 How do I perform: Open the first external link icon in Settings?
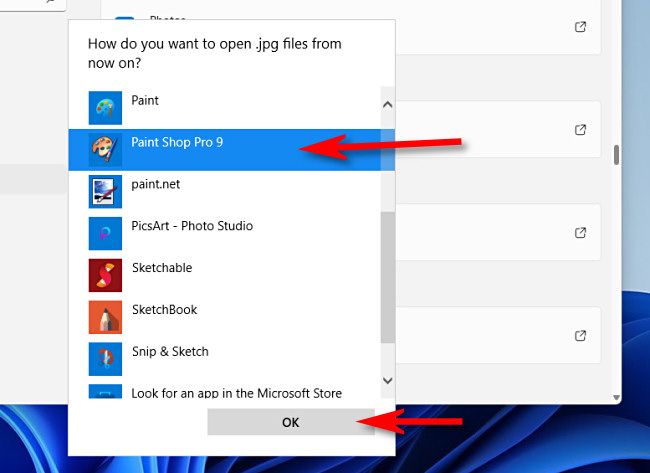(580, 27)
